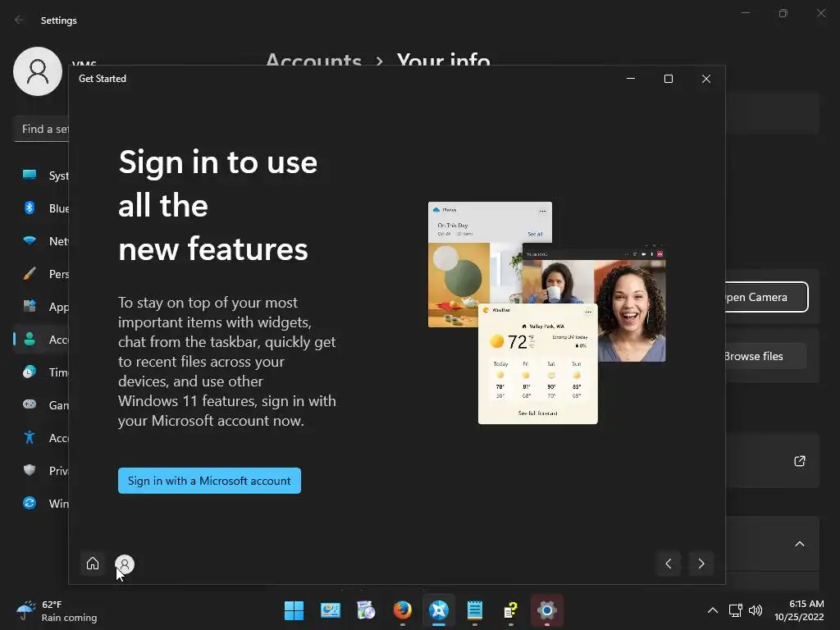The height and width of the screenshot is (630, 840).
Task: Click the network icon in system tray
Action: click(x=736, y=610)
